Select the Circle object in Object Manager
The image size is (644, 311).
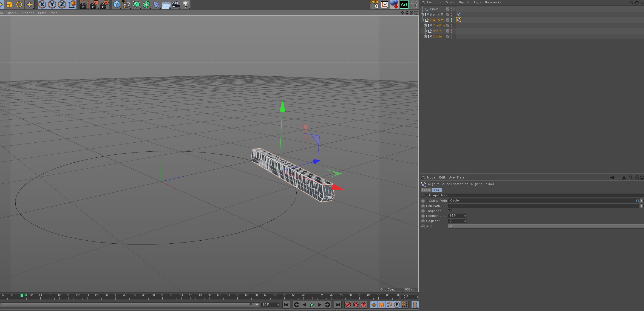(x=434, y=9)
